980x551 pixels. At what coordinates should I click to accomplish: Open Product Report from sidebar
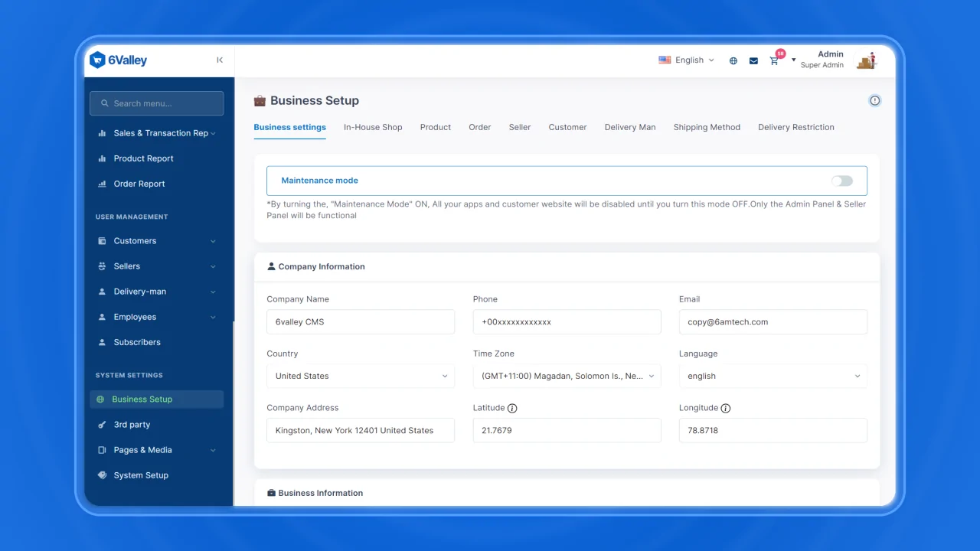click(144, 158)
